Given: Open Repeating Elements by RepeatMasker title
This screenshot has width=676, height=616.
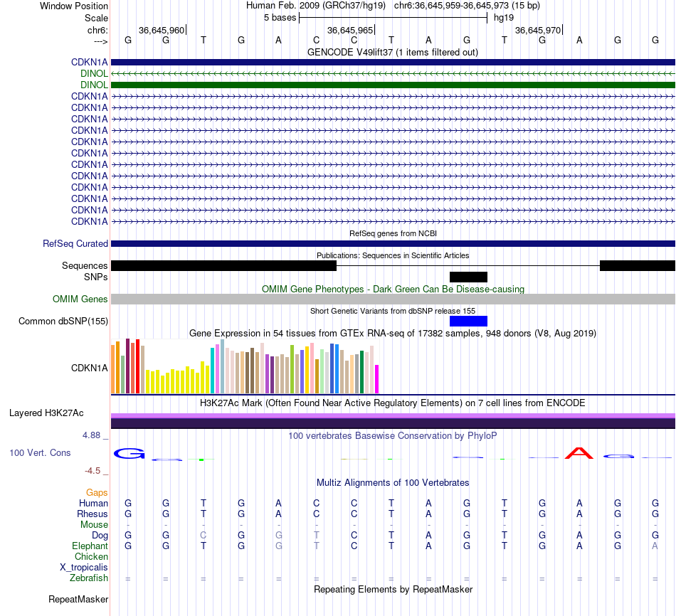Looking at the screenshot, I should [x=393, y=590].
